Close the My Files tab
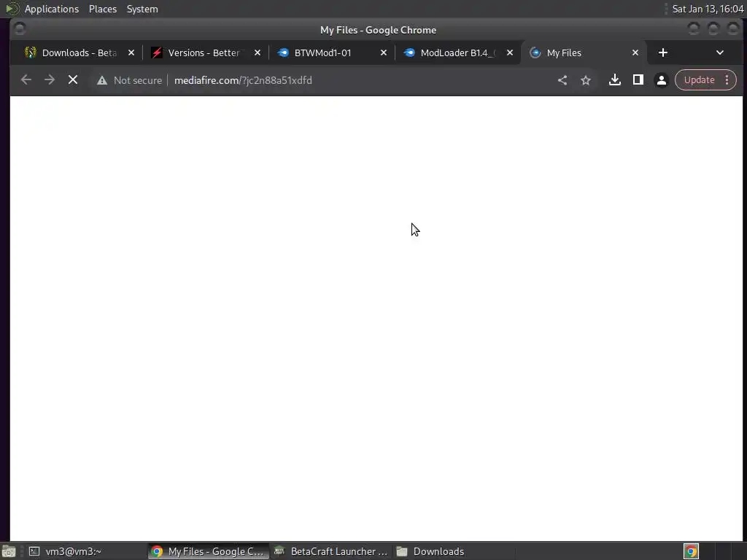 (x=635, y=52)
